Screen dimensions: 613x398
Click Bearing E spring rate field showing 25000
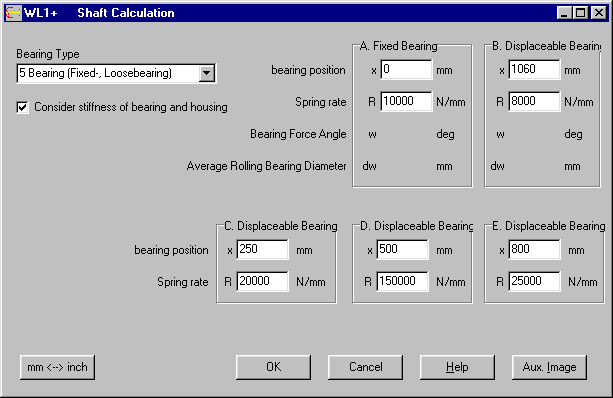point(534,281)
